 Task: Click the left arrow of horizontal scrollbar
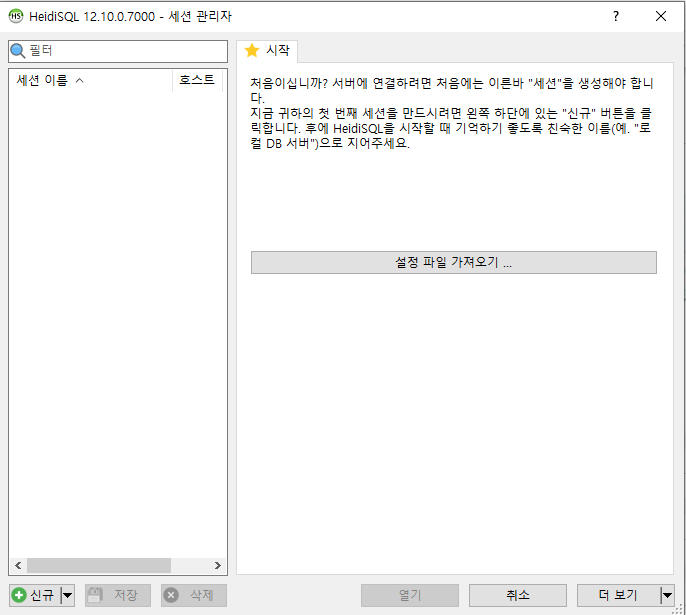(18, 566)
